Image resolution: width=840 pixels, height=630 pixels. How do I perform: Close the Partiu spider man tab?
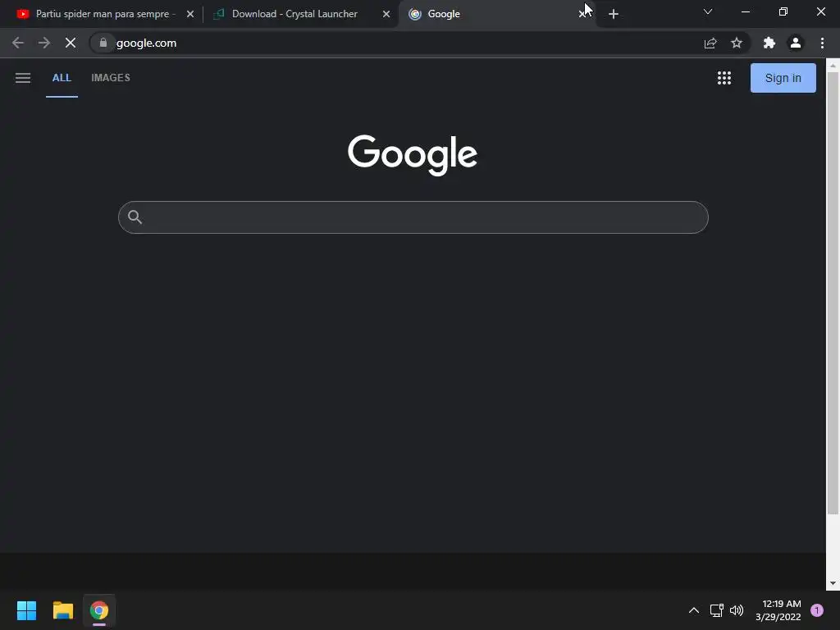click(190, 14)
